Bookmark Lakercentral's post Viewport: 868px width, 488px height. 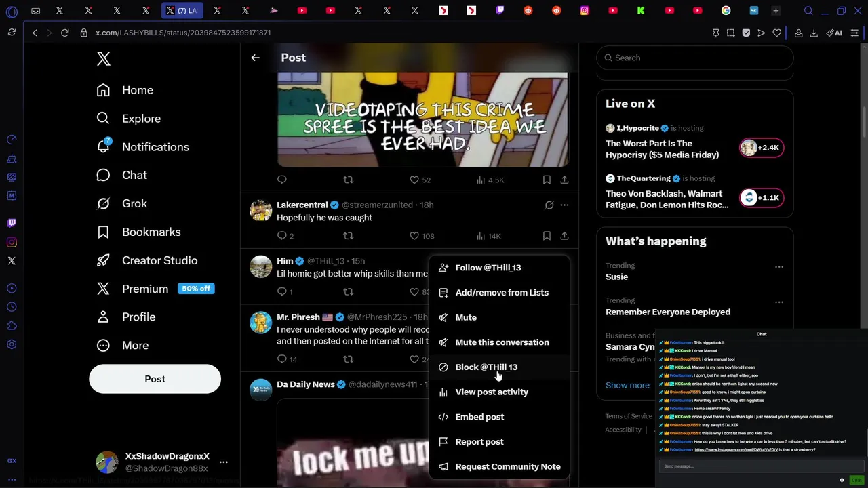click(x=547, y=236)
